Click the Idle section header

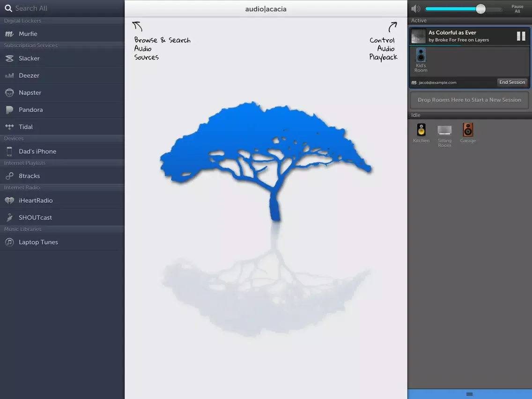[470, 115]
